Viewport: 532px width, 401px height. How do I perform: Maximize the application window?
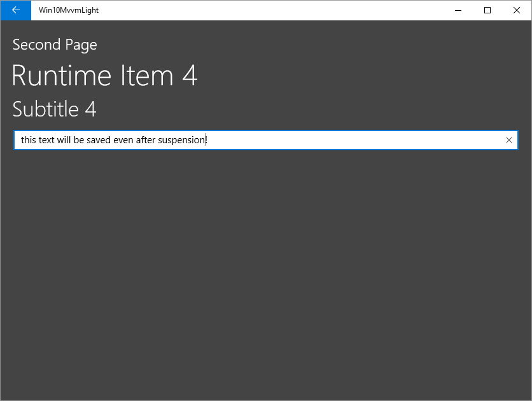[487, 10]
